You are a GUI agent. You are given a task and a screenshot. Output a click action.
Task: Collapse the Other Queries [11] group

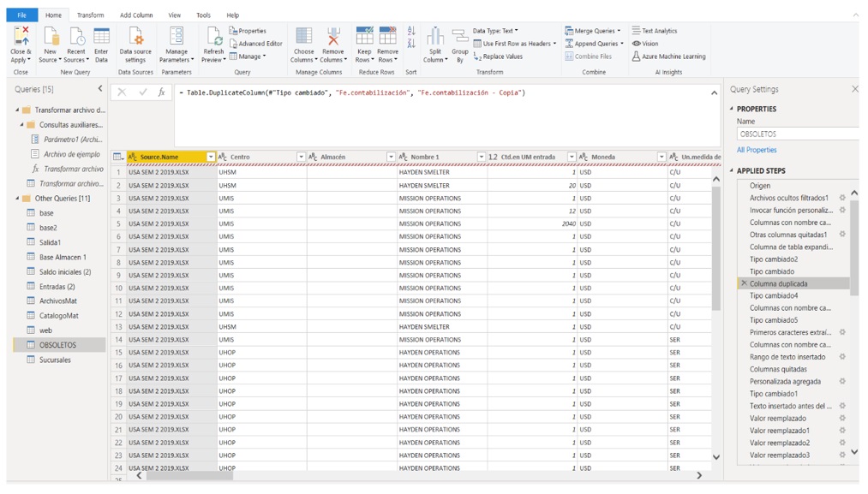pyautogui.click(x=17, y=199)
